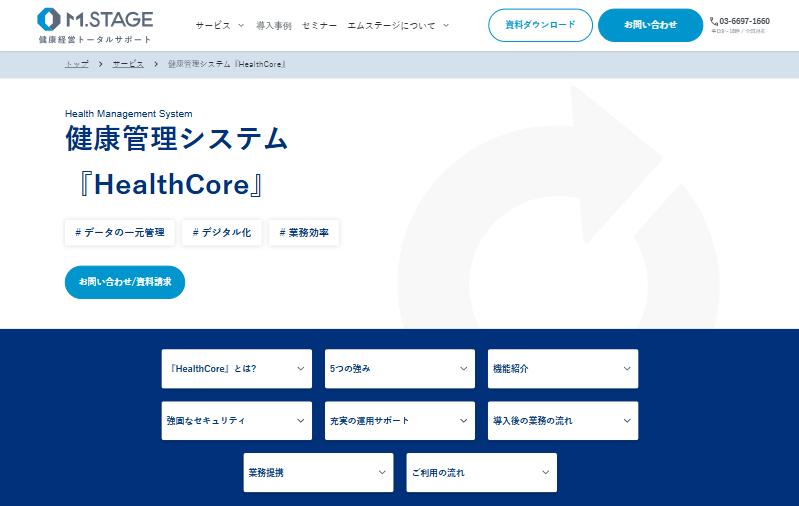Select the Health Management System subtitle text

[x=128, y=114]
